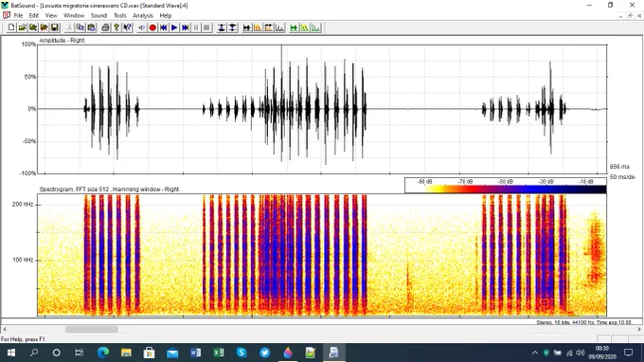Rewind to start using the blue skip-back icon
The image size is (644, 362).
[164, 27]
